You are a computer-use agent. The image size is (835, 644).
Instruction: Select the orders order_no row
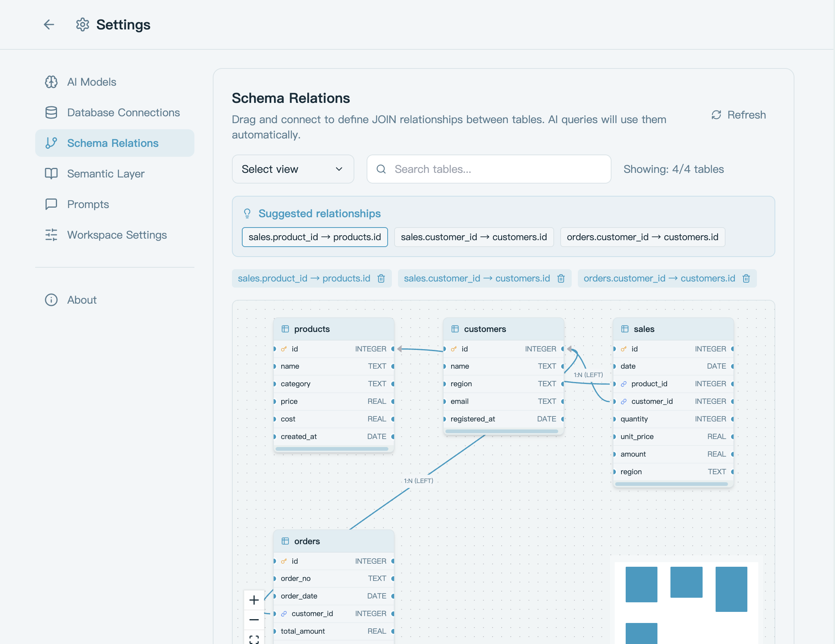click(334, 579)
